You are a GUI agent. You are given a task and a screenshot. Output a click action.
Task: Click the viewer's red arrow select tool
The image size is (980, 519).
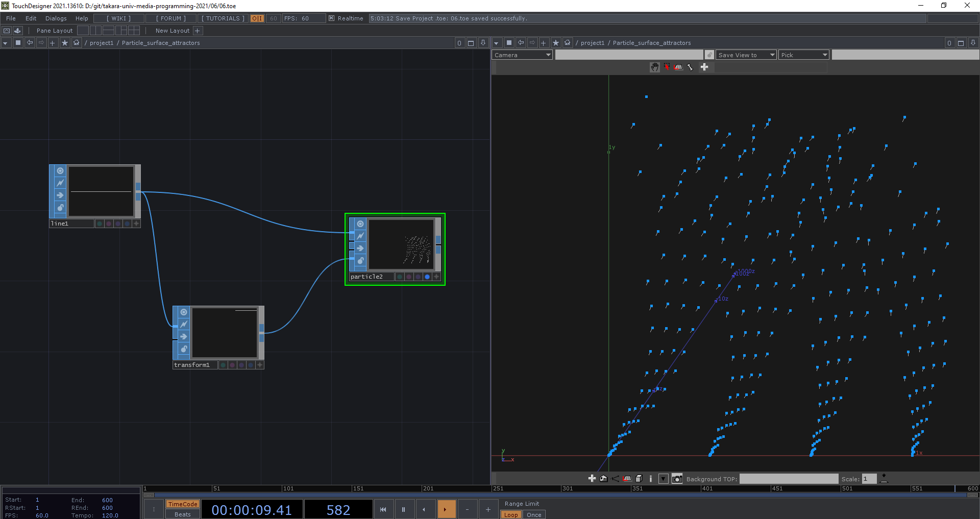(x=667, y=67)
